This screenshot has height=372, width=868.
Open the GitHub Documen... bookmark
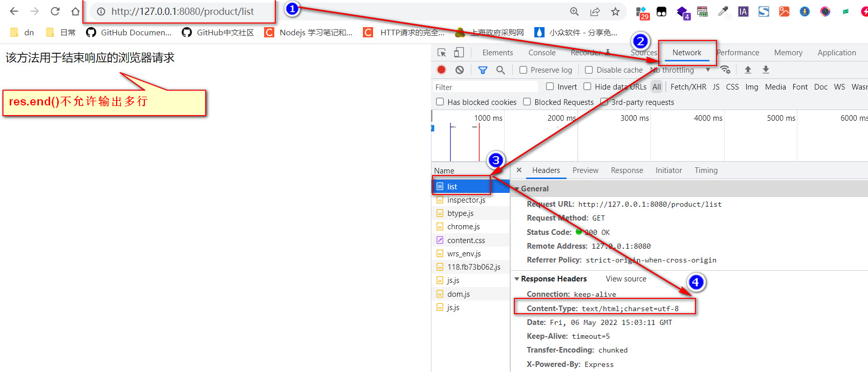point(129,32)
